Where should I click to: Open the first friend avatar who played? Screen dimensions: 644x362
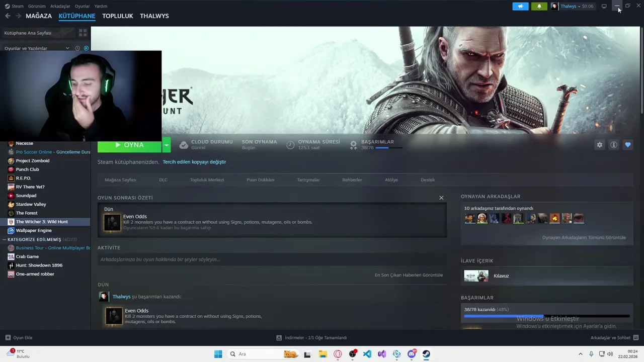click(x=470, y=218)
